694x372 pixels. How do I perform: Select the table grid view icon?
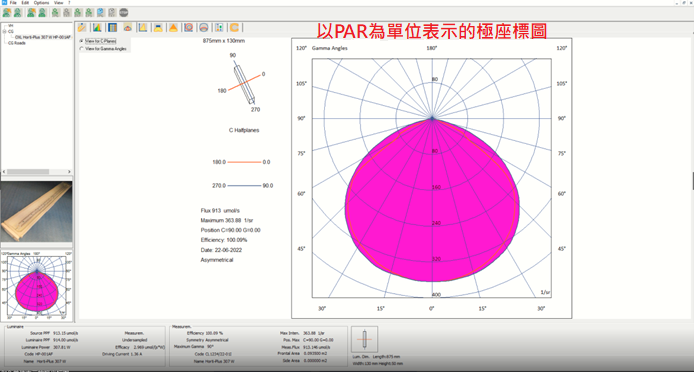tap(112, 27)
